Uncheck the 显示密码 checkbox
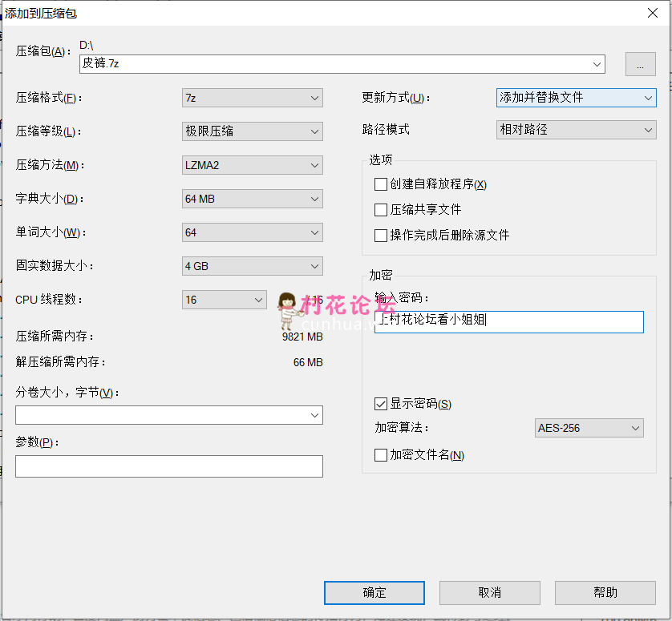The width and height of the screenshot is (672, 621). coord(381,404)
